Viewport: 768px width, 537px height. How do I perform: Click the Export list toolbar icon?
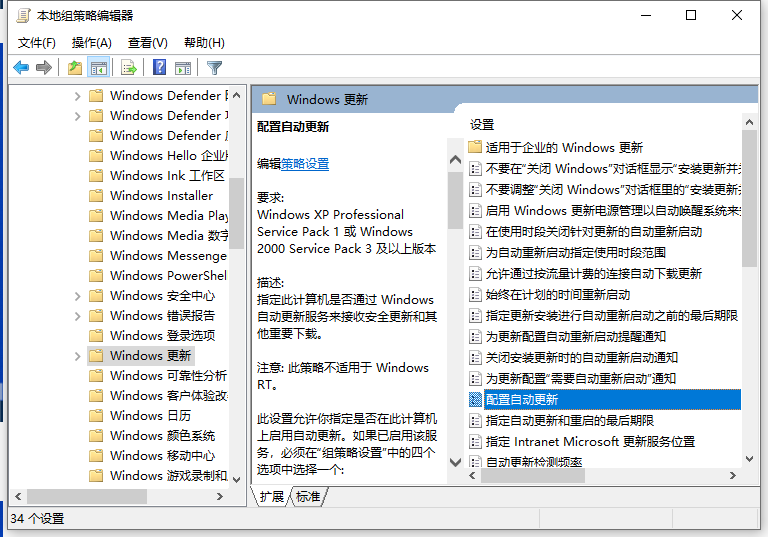pyautogui.click(x=129, y=68)
